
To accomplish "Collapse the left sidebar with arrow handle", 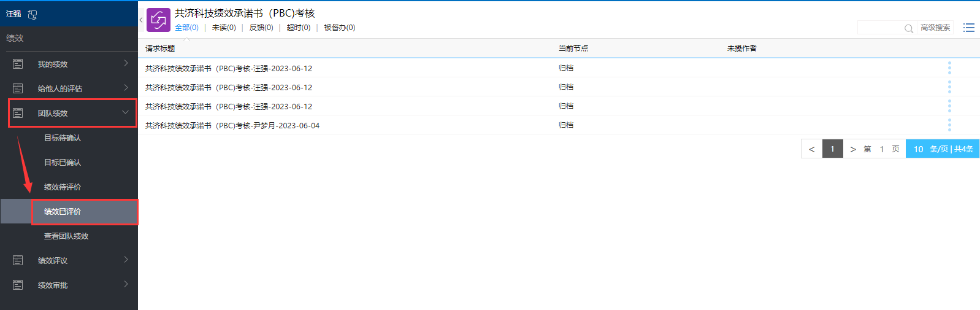I will click(x=141, y=20).
